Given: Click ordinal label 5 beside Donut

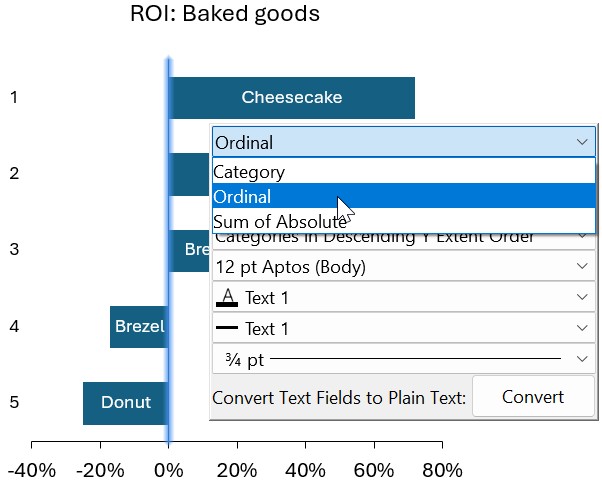Looking at the screenshot, I should (14, 402).
